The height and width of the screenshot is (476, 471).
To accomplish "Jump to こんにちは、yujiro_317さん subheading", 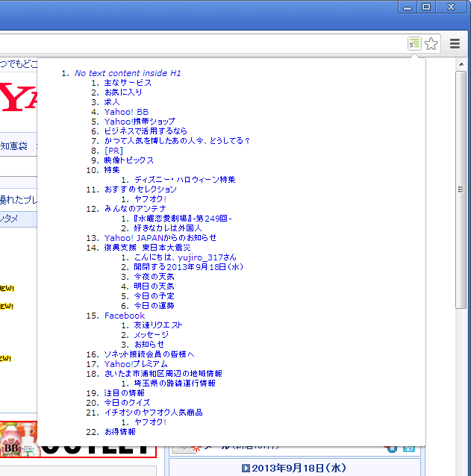I will tap(185, 257).
